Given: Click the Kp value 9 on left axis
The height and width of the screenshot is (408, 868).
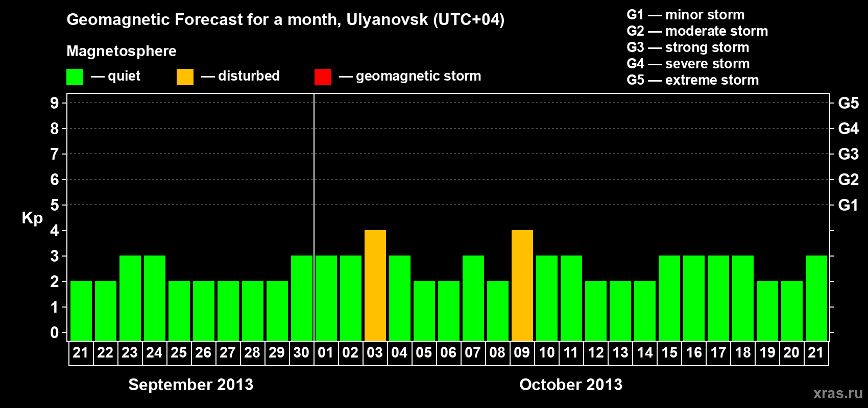Looking at the screenshot, I should 55,103.
